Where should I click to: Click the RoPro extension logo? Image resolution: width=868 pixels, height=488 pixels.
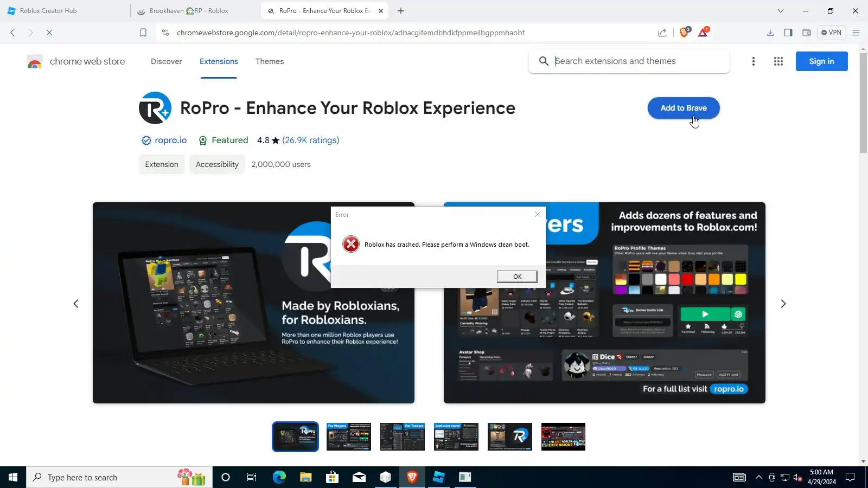tap(155, 108)
